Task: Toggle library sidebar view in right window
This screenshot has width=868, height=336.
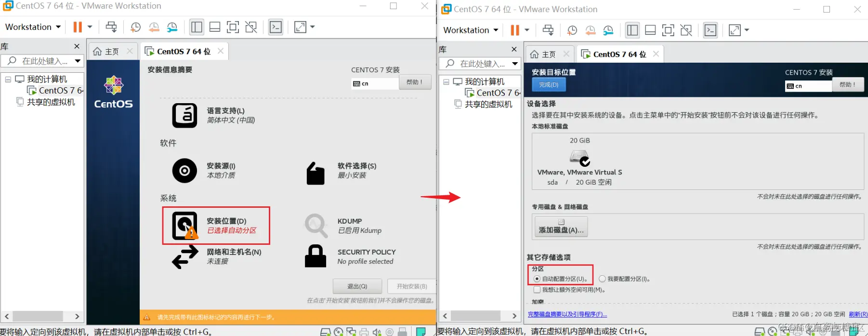Action: pos(632,30)
